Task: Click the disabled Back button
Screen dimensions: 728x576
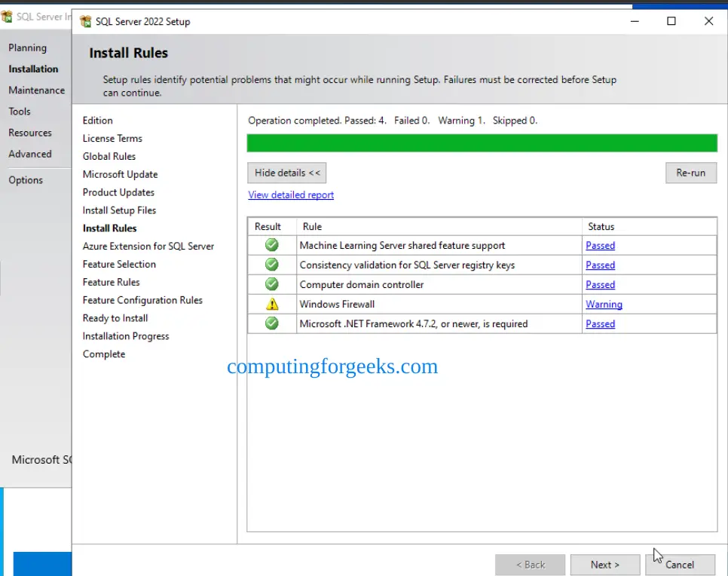Action: pyautogui.click(x=531, y=565)
